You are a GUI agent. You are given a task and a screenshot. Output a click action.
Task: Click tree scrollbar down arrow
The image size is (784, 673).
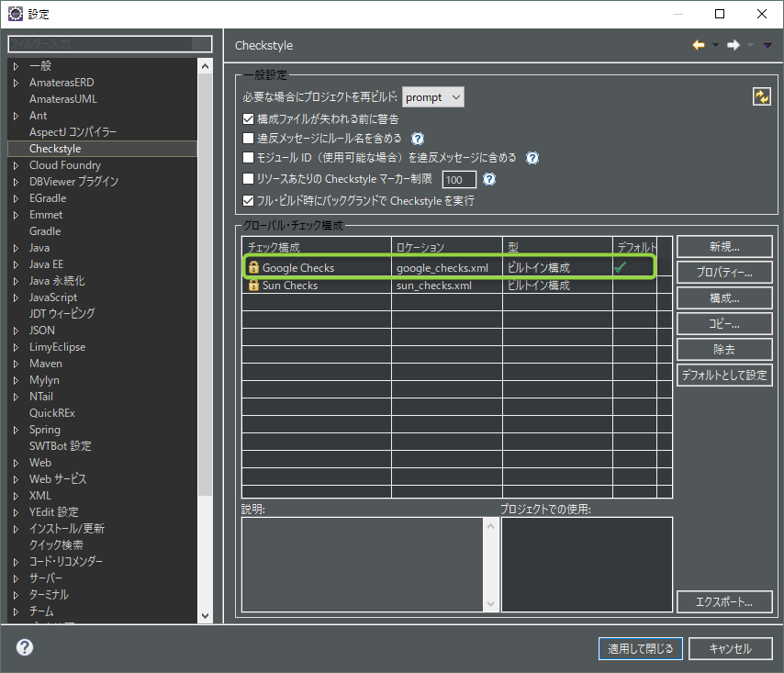(205, 615)
